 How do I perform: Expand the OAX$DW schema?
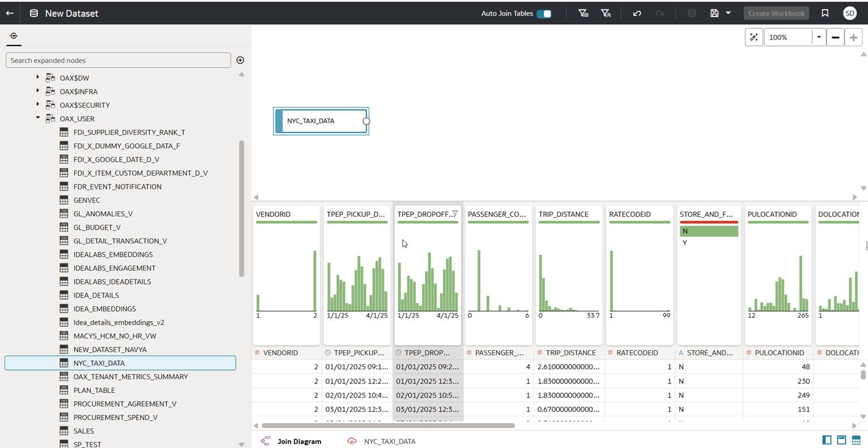point(38,77)
